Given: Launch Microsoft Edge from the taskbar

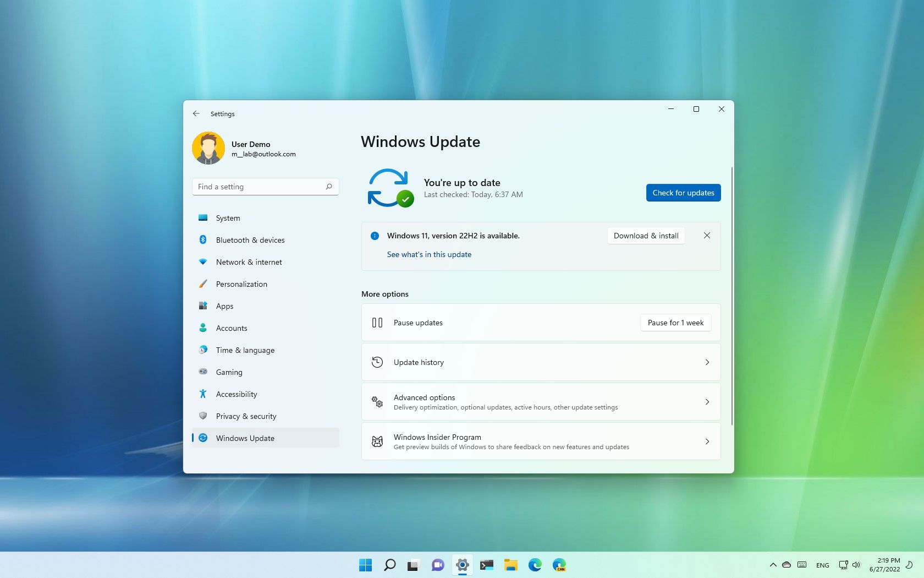Looking at the screenshot, I should coord(535,565).
